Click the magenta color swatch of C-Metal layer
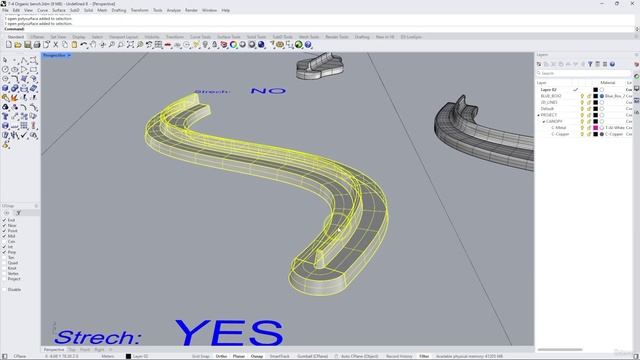Image resolution: width=640 pixels, height=360 pixels. click(596, 128)
